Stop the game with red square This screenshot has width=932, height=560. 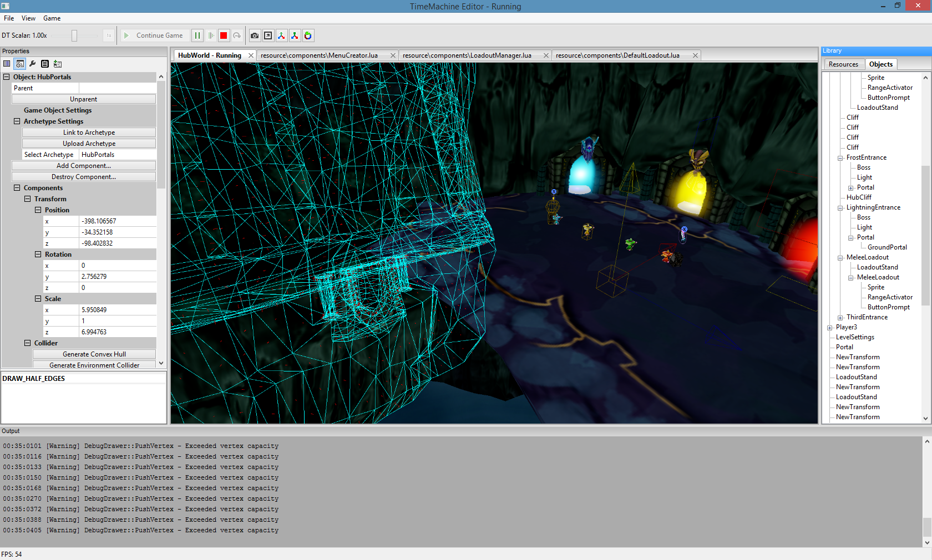coord(224,35)
